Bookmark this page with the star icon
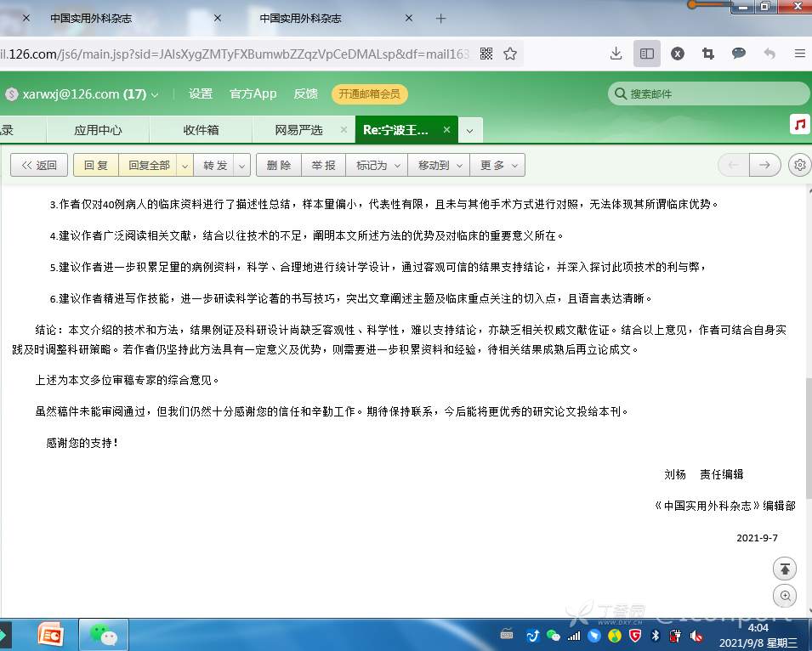Screen dimensions: 812x651 [510, 54]
